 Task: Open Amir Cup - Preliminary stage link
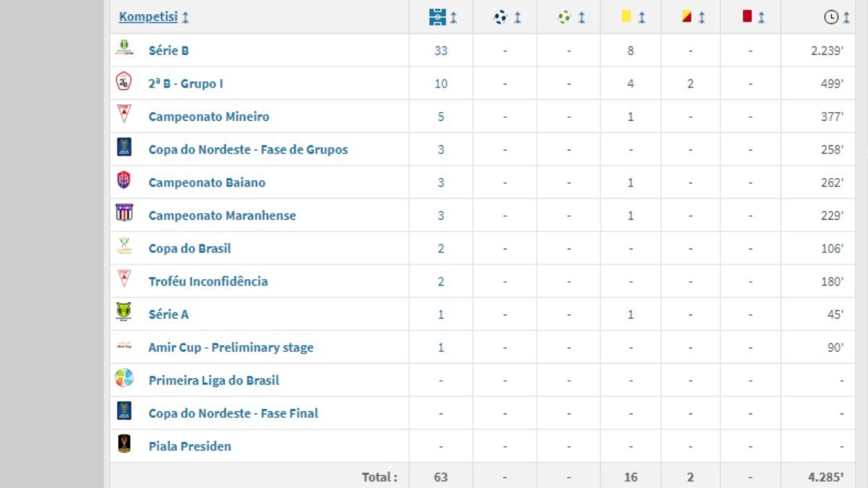pyautogui.click(x=231, y=348)
